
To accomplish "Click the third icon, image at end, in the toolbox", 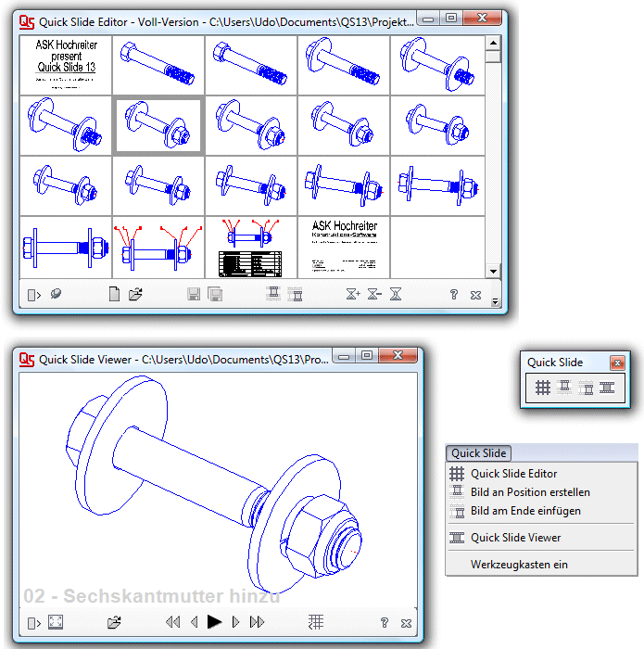I will click(586, 388).
